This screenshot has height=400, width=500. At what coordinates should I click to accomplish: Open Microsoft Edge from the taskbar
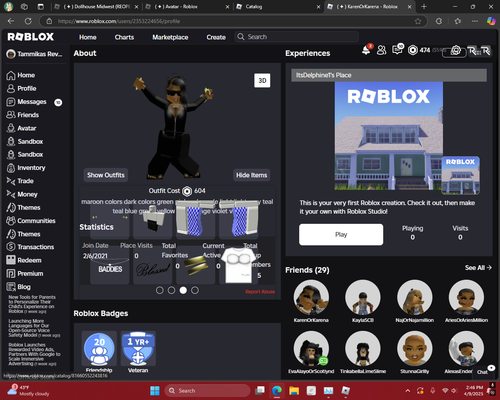click(276, 391)
